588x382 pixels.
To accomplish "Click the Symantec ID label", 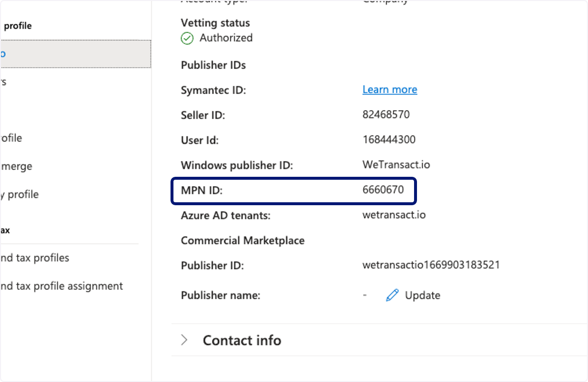I will (x=213, y=91).
